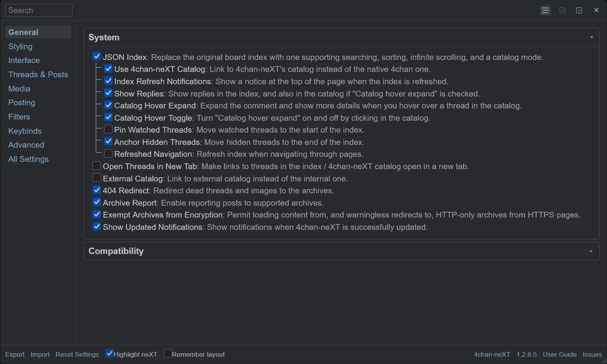The image size is (607, 364).
Task: Click Reset Settings
Action: [x=77, y=354]
